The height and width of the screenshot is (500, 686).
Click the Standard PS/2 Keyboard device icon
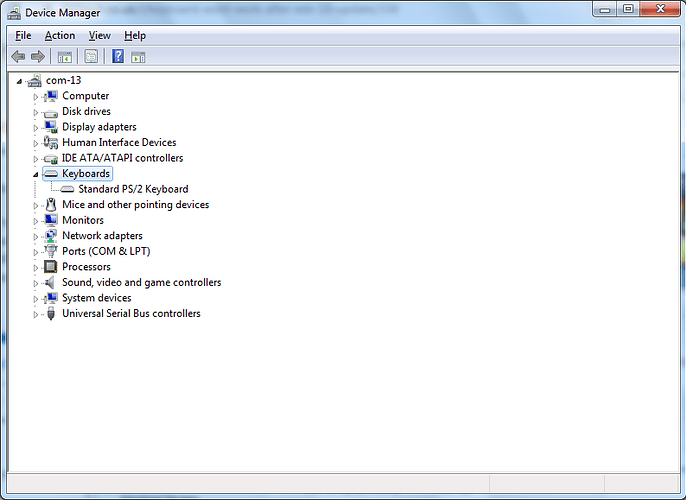(x=67, y=189)
